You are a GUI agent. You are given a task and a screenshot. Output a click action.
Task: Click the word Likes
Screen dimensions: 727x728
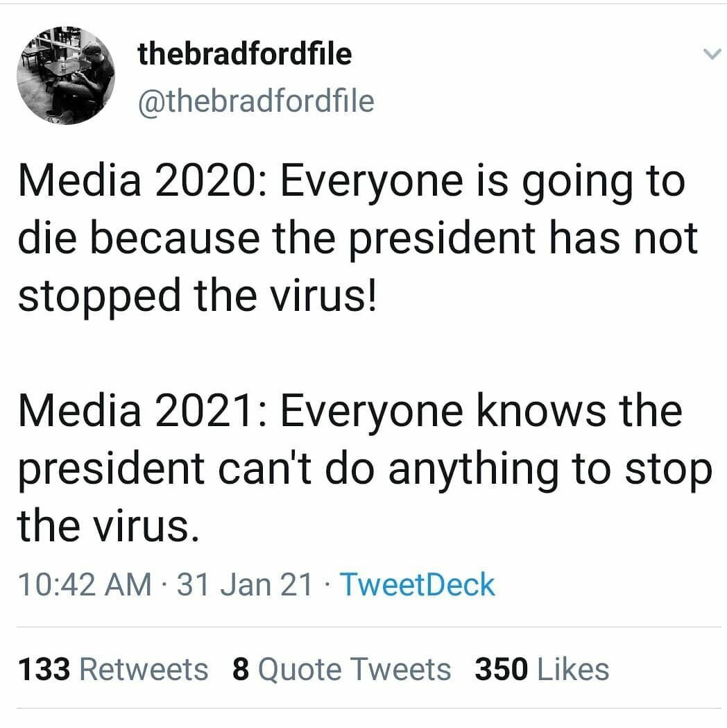tap(573, 670)
